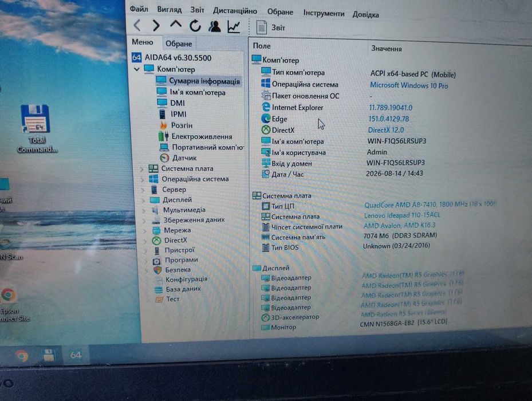Open the Internet Explorer version link 11.789.19041.0
This screenshot has height=401, width=532.
coord(391,108)
